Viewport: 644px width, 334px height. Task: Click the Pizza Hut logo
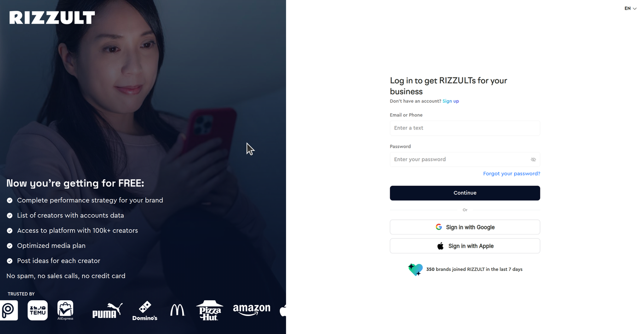[210, 310]
